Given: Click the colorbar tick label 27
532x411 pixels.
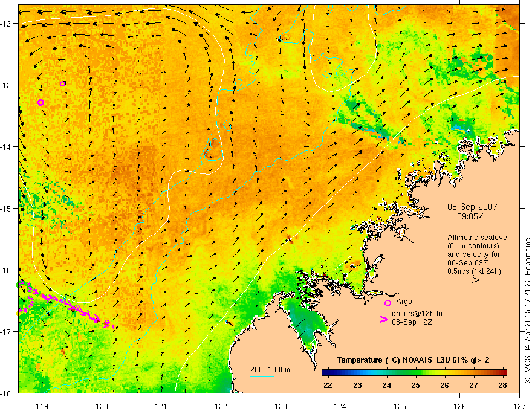Looking at the screenshot, I should coord(473,385).
